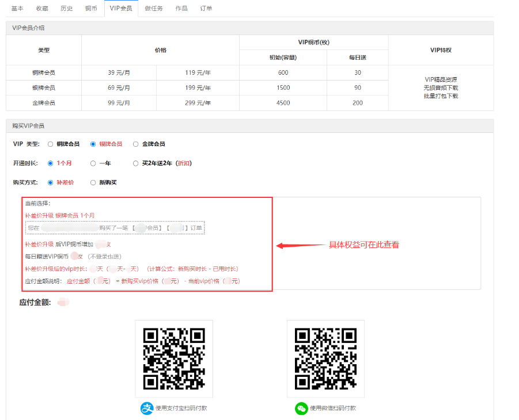Click the 1500 initial coins cell
This screenshot has width=519, height=420.
click(x=283, y=88)
